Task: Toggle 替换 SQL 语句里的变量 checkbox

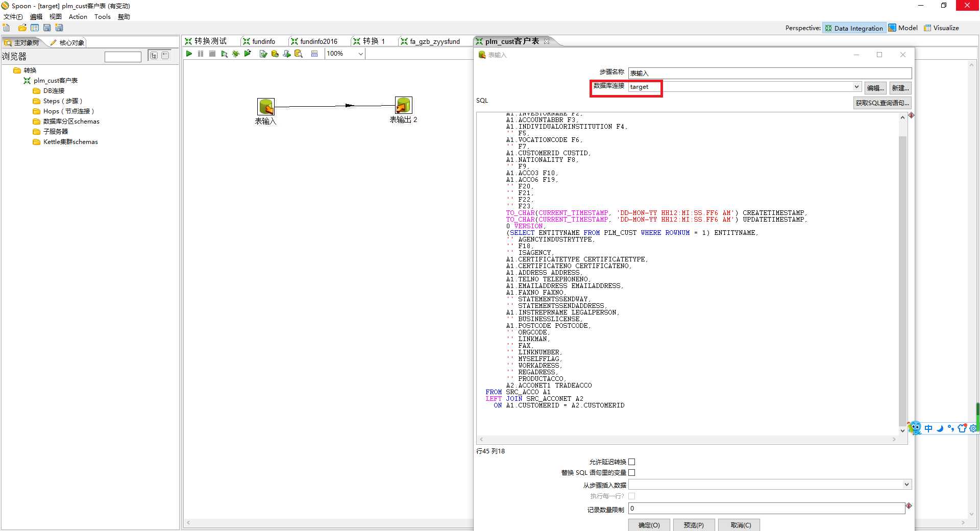Action: coord(632,472)
